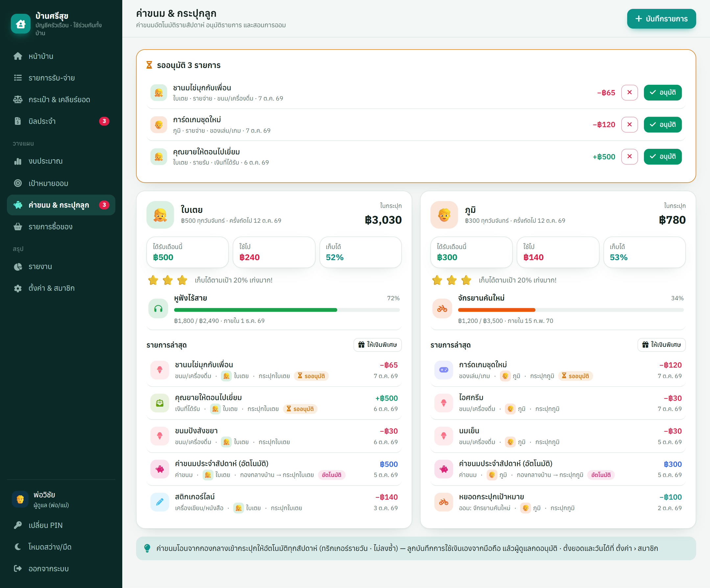Go to รายการรับ-จ่าย transactions
The width and height of the screenshot is (710, 588).
61,78
